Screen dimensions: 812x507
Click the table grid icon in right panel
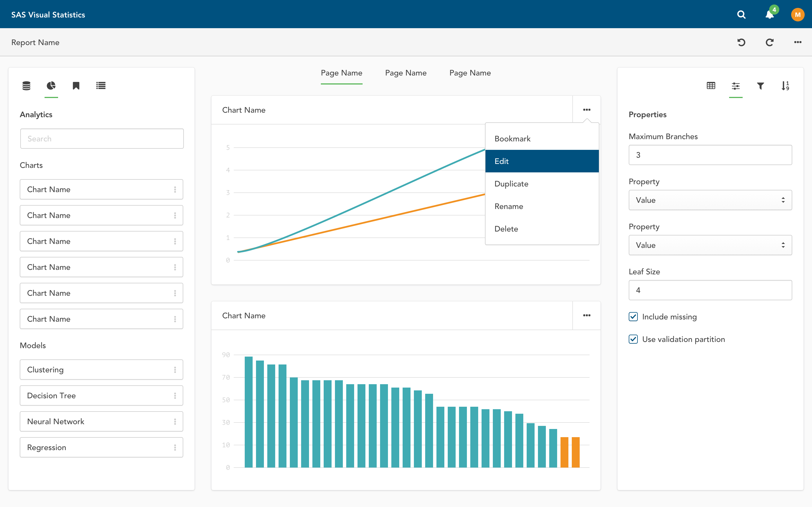pyautogui.click(x=711, y=86)
